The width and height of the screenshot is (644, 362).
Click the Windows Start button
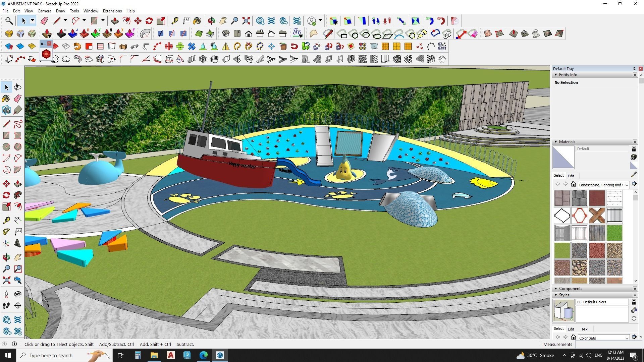point(8,355)
